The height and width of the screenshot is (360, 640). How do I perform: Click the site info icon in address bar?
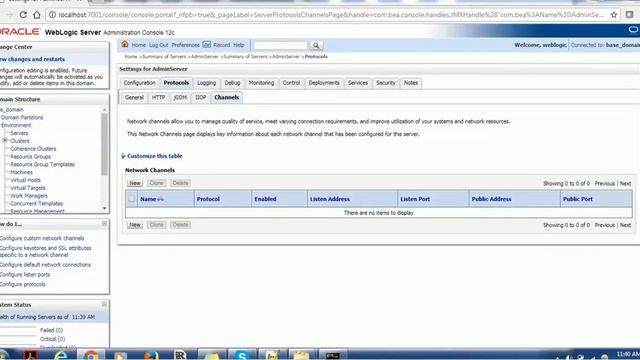[x=52, y=15]
